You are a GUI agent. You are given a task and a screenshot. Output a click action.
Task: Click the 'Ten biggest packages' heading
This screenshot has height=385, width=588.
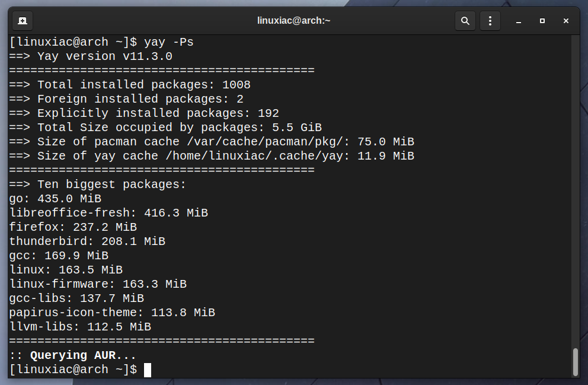coord(112,184)
